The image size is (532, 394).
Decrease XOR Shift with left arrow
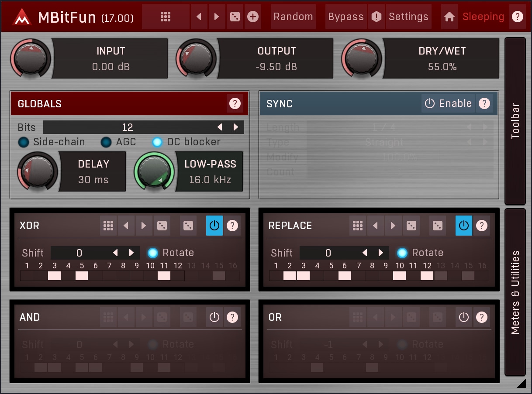pyautogui.click(x=115, y=253)
